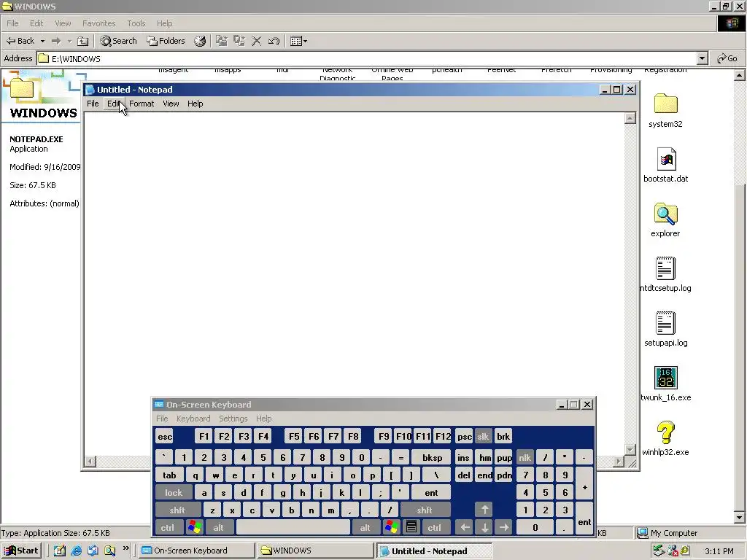Toggle the slk (scroll lock) key
The image size is (747, 560).
pyautogui.click(x=483, y=436)
